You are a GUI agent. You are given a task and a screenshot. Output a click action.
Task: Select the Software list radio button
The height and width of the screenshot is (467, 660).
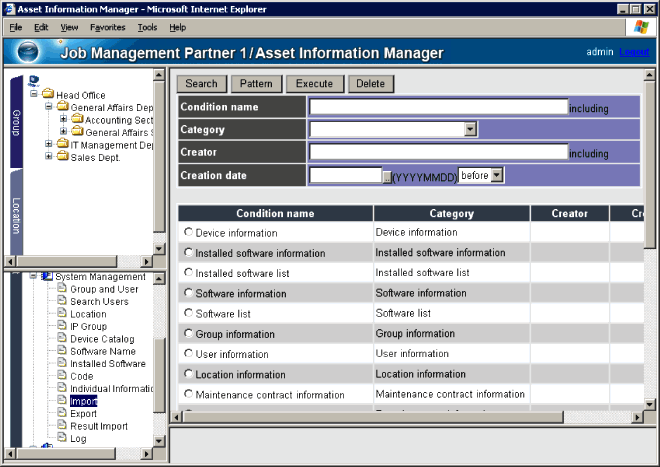pyautogui.click(x=188, y=313)
